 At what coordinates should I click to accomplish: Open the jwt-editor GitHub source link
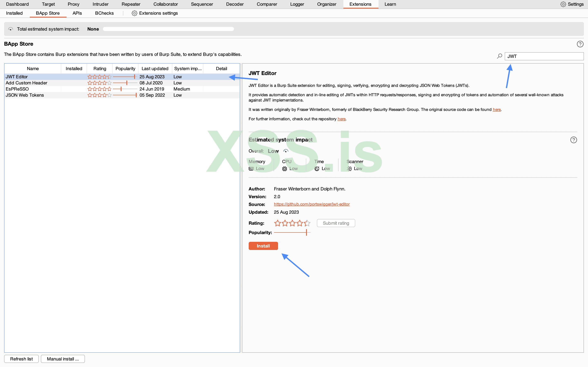pyautogui.click(x=312, y=204)
